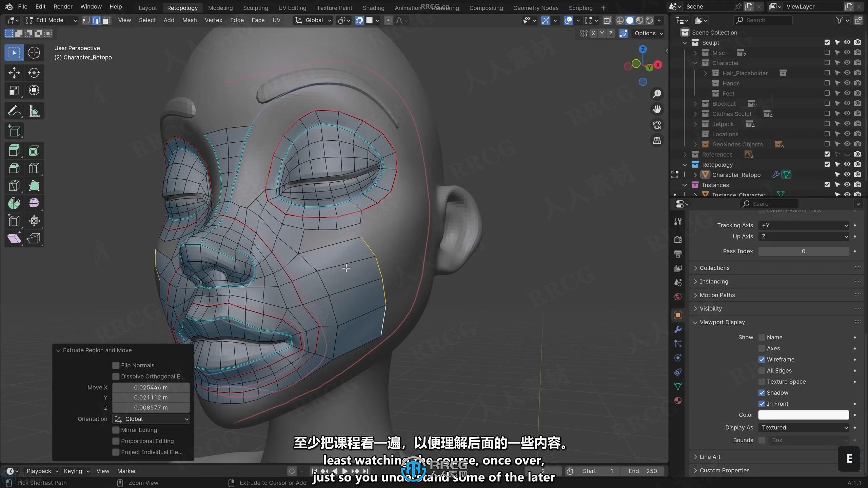Image resolution: width=868 pixels, height=488 pixels.
Task: Click the viewport zoom magnifier icon
Action: (x=657, y=94)
